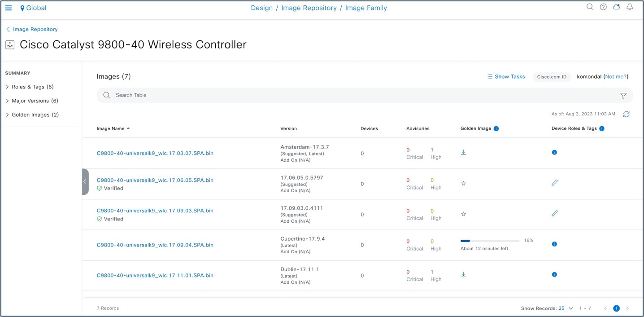
Task: Click Advisories column header
Action: click(418, 128)
